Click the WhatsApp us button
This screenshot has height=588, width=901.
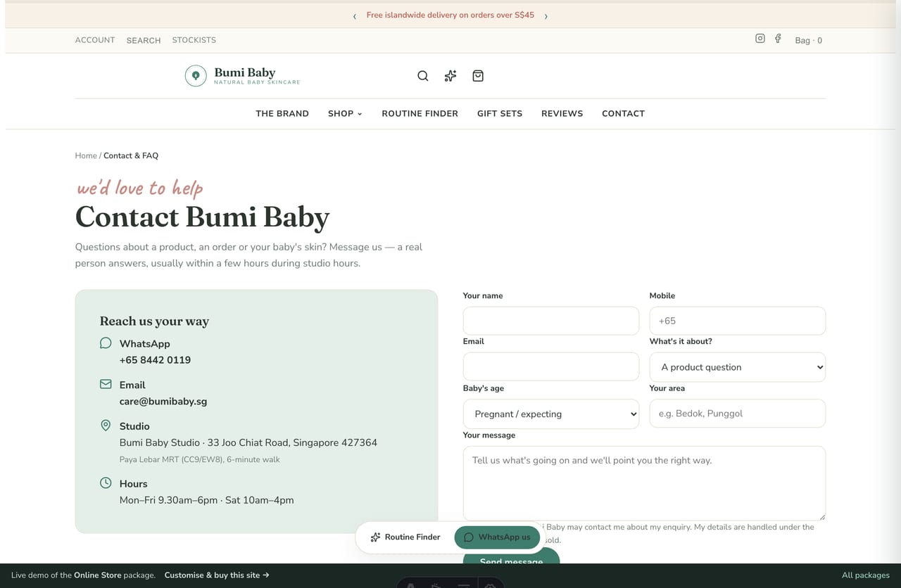[x=497, y=537]
